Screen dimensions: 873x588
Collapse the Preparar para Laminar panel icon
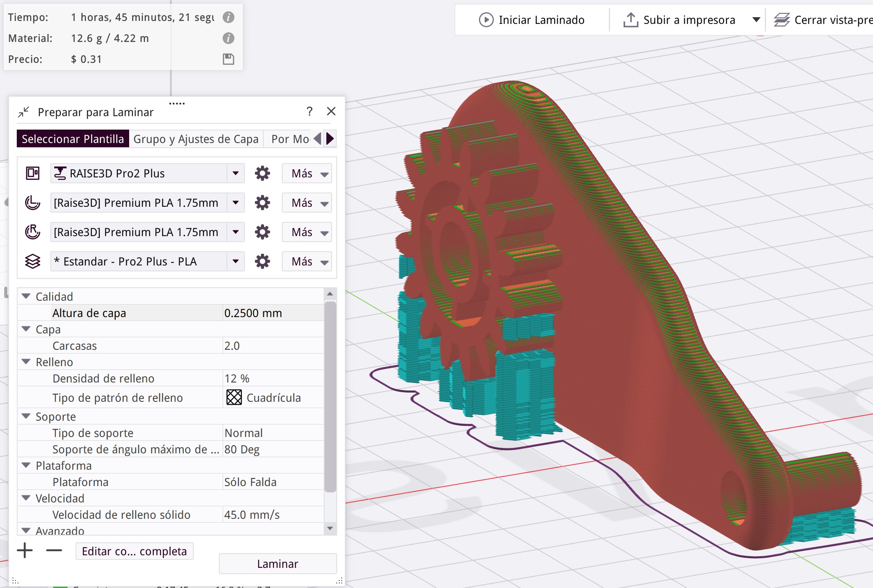tap(23, 112)
